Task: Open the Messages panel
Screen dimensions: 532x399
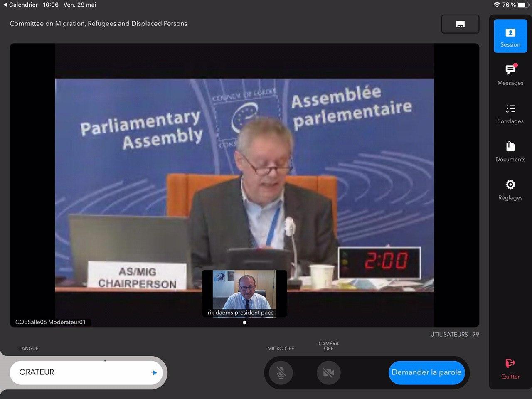Action: click(x=510, y=75)
